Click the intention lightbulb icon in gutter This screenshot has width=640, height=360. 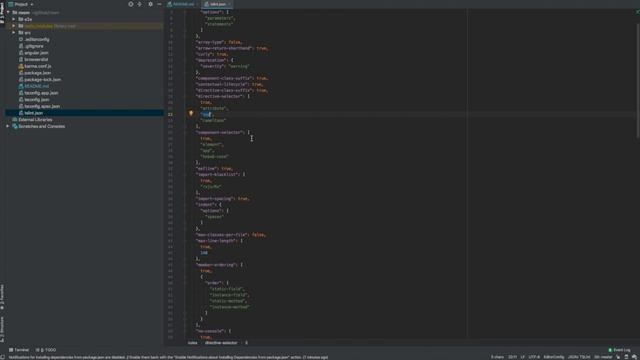point(191,113)
